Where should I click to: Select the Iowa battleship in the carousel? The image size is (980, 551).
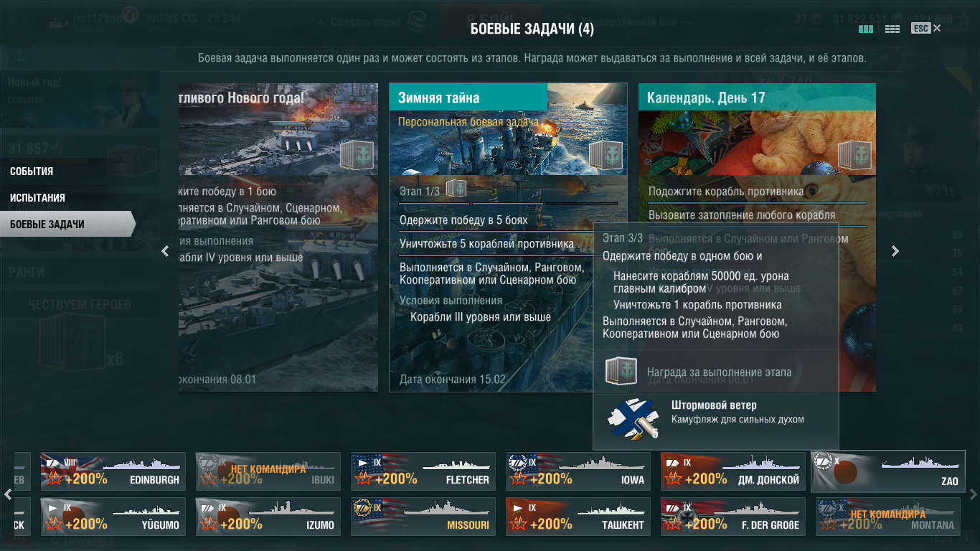(578, 471)
